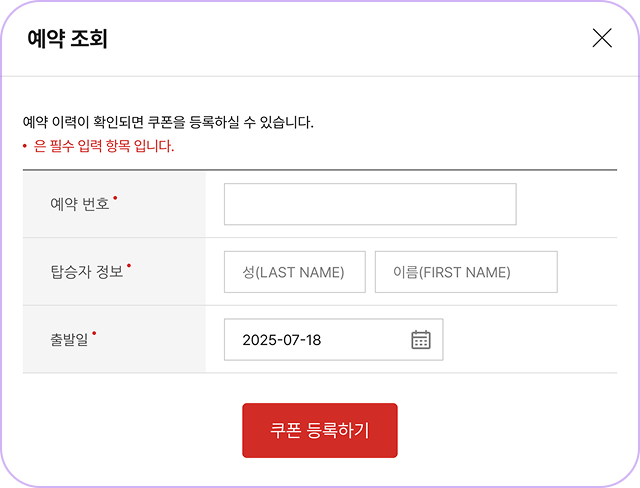
Task: Click the word 확인되면 in the info sentence
Action: (116, 123)
